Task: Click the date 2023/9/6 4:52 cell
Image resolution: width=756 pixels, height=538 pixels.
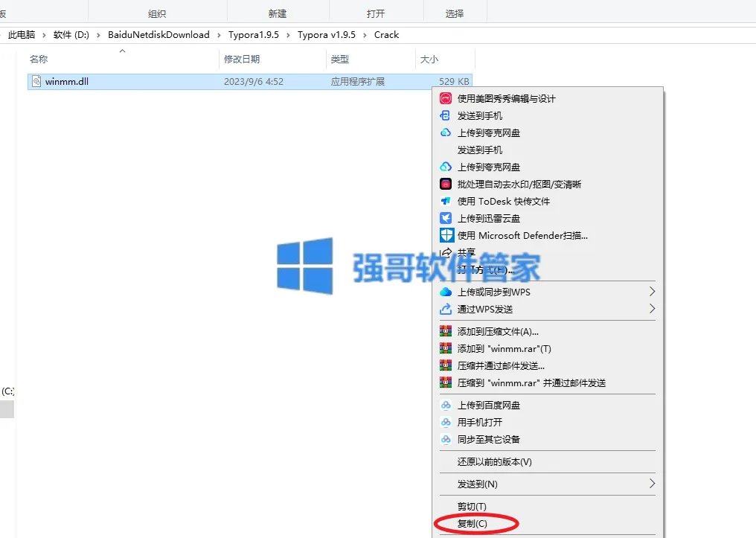Action: tap(254, 81)
